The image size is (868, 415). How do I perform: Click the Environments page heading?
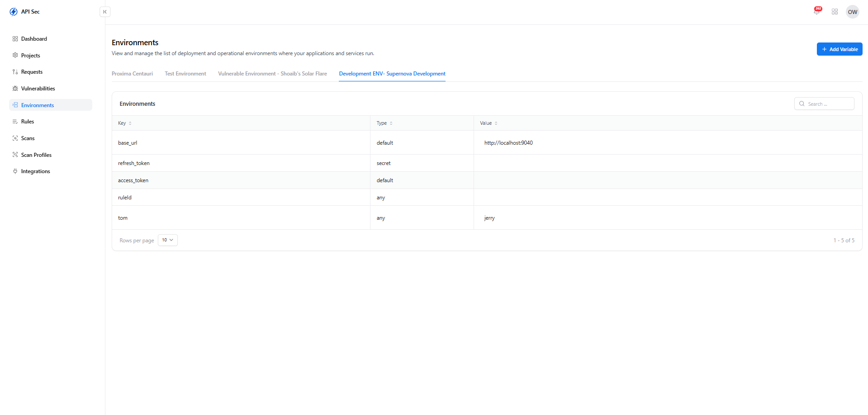pos(135,42)
